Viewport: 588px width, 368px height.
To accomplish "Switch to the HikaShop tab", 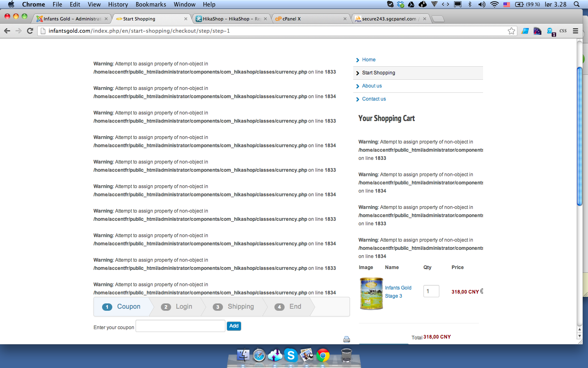I will (x=231, y=19).
